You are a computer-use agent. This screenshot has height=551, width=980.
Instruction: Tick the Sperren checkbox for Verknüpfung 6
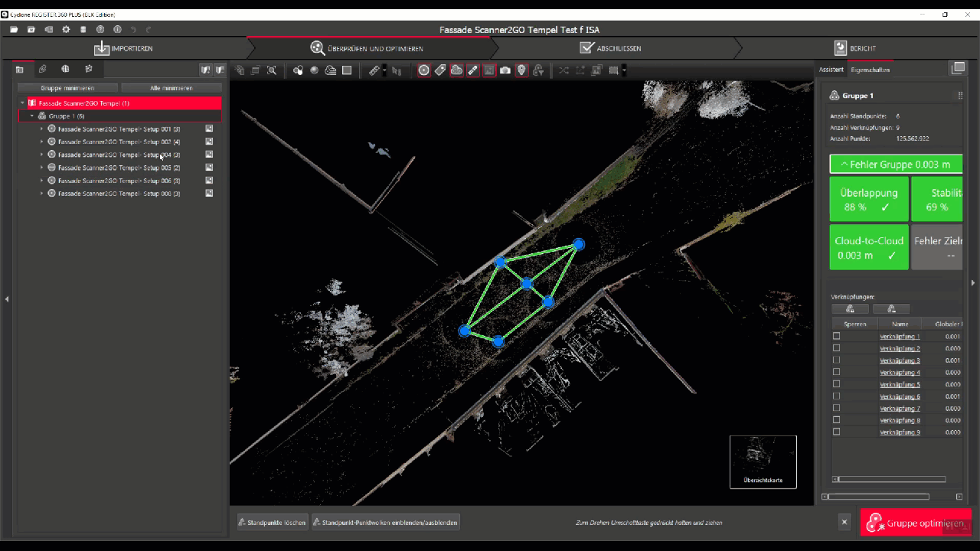pos(836,396)
